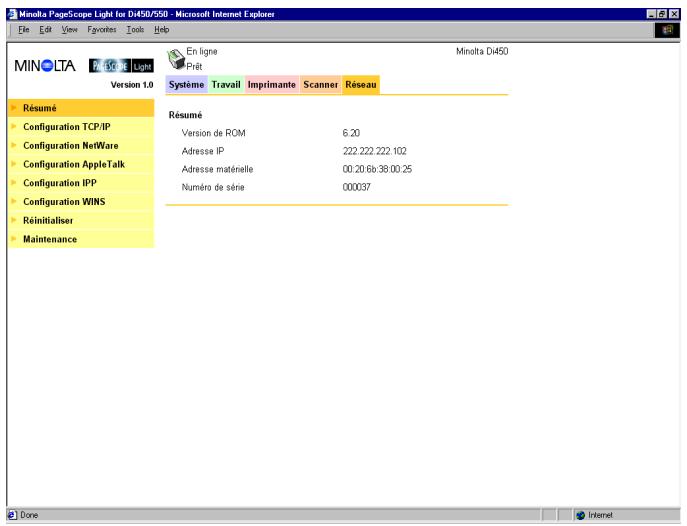
Task: Click the arrow bullet beside Configuration WINS
Action: (x=14, y=201)
